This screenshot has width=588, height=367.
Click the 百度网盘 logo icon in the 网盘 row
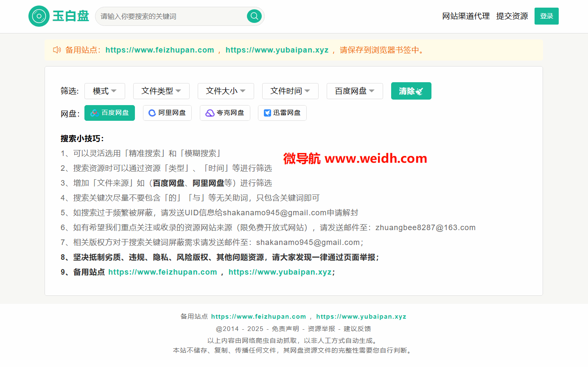click(x=94, y=113)
